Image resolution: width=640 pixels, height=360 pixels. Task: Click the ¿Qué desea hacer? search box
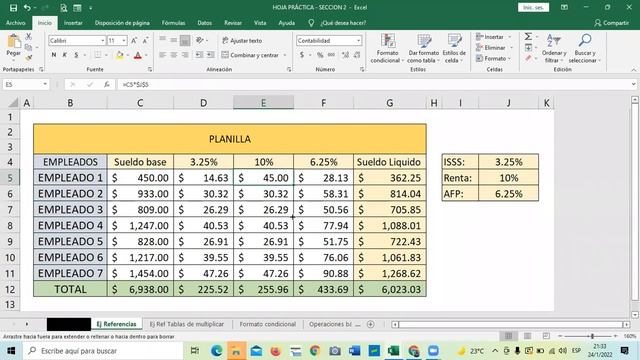(x=343, y=23)
